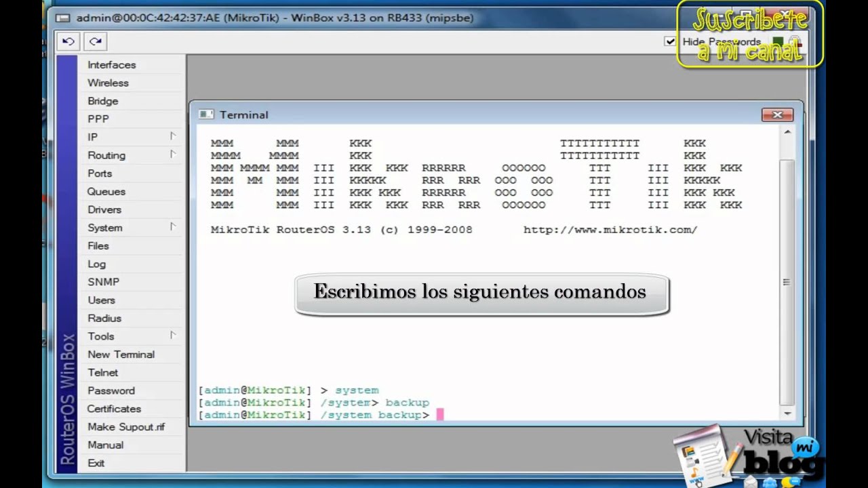The image size is (868, 488).
Task: Click the 'system' command text in terminal
Action: (357, 390)
